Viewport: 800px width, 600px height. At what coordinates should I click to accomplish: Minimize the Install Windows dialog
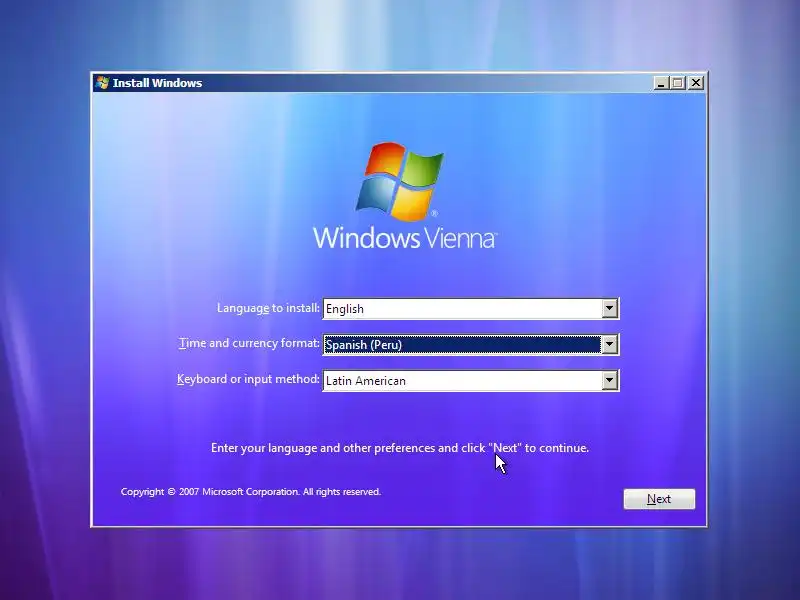click(x=661, y=83)
